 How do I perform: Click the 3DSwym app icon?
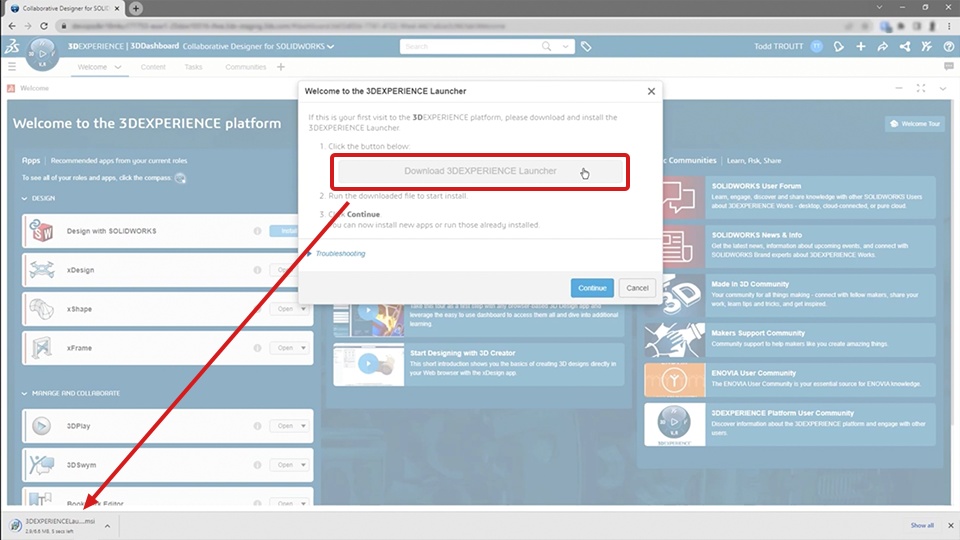(x=42, y=465)
